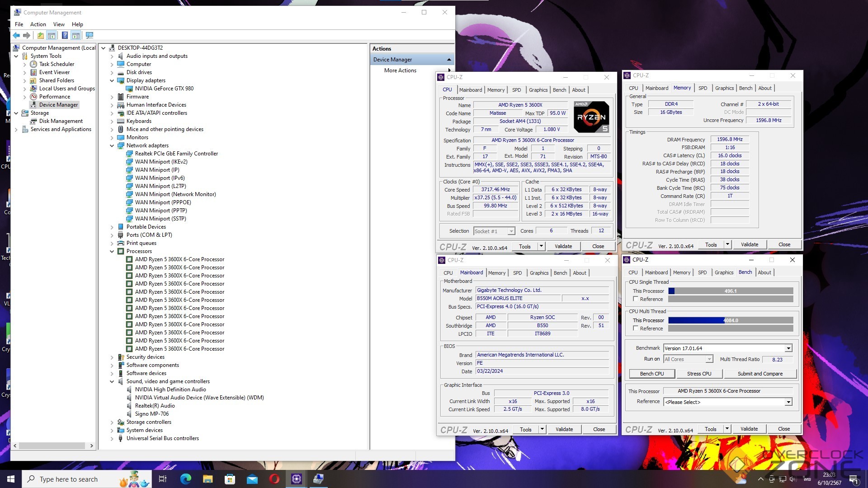Viewport: 868px width, 488px height.
Task: Open the Benchmark version dropdown
Action: (x=788, y=348)
